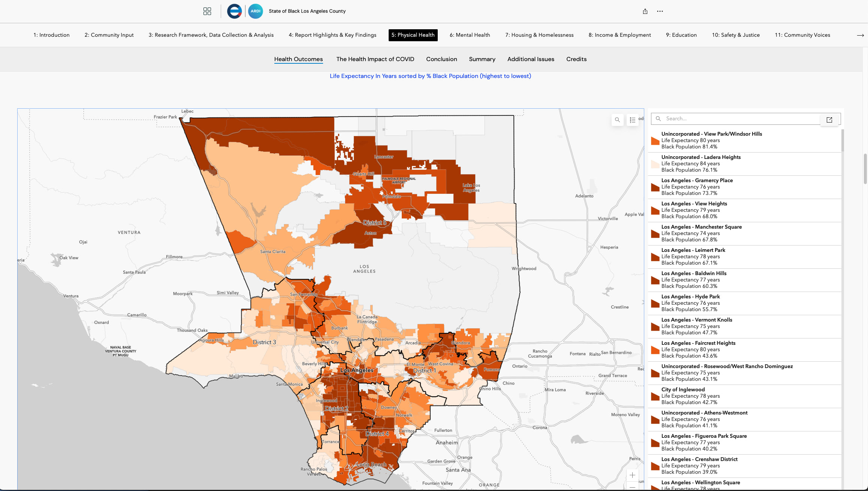Viewport: 868px width, 491px height.
Task: Open the Credits section
Action: tap(576, 59)
